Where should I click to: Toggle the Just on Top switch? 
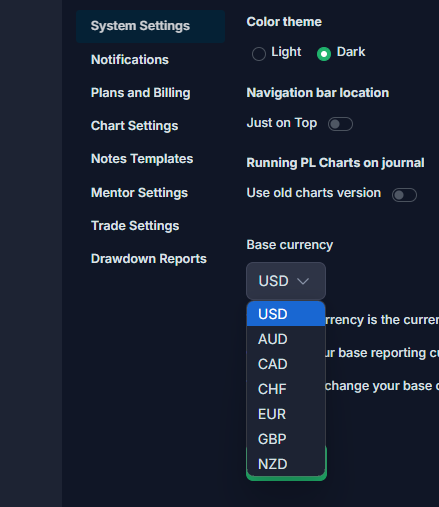point(340,124)
